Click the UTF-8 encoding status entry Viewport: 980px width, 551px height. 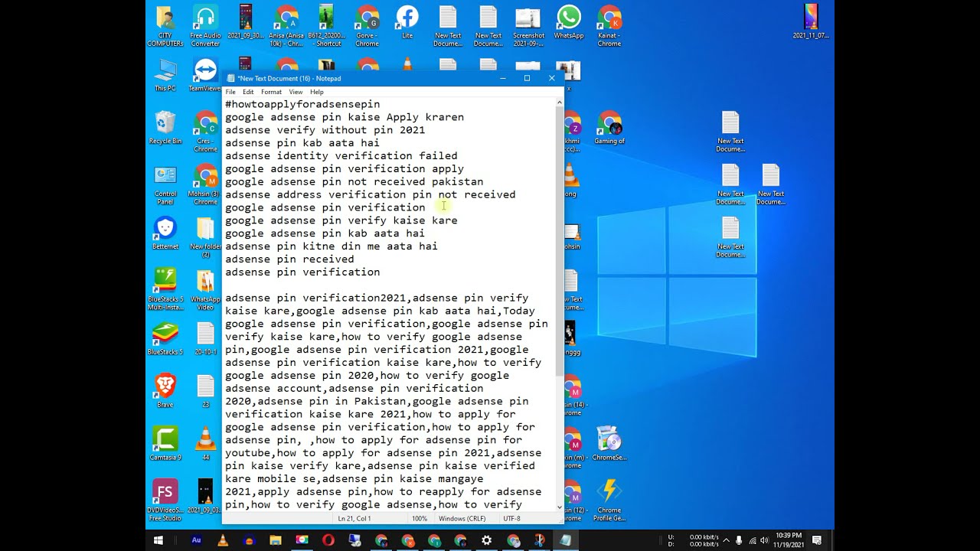click(x=512, y=519)
